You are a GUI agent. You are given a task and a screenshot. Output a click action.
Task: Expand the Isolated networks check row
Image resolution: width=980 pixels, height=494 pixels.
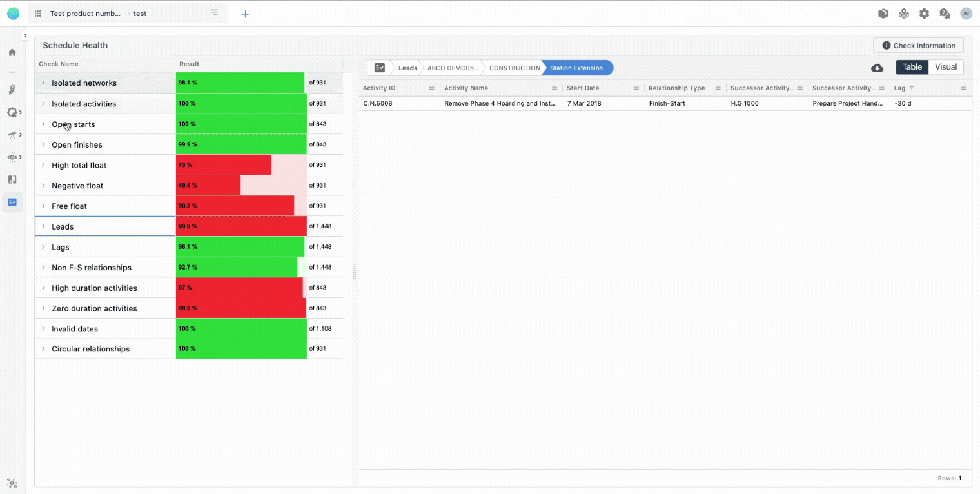coord(43,83)
